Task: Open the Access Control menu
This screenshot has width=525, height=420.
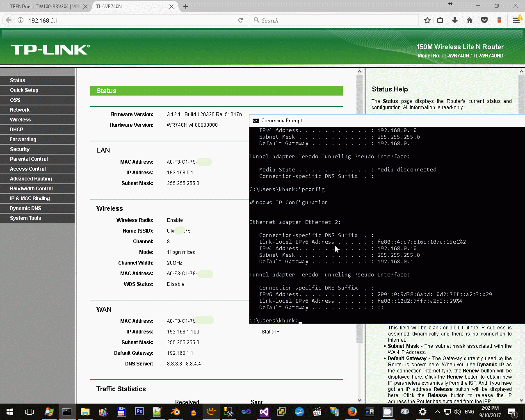Action: coord(37,169)
